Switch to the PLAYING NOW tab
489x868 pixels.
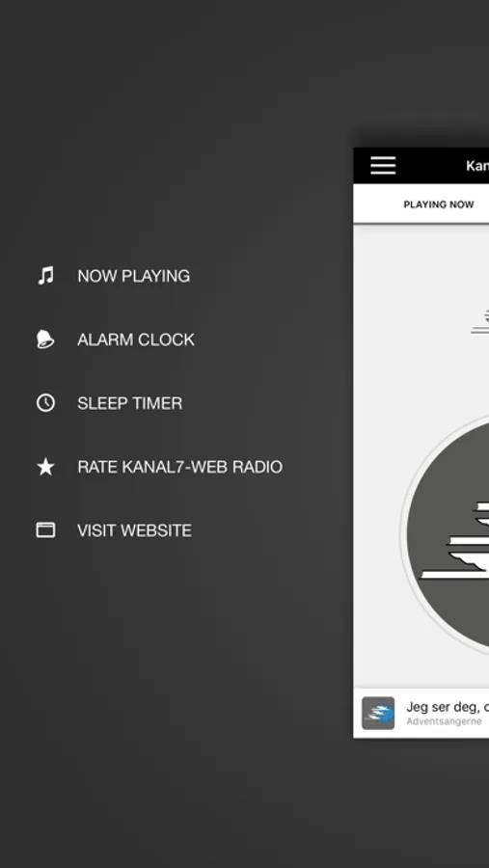(x=439, y=204)
